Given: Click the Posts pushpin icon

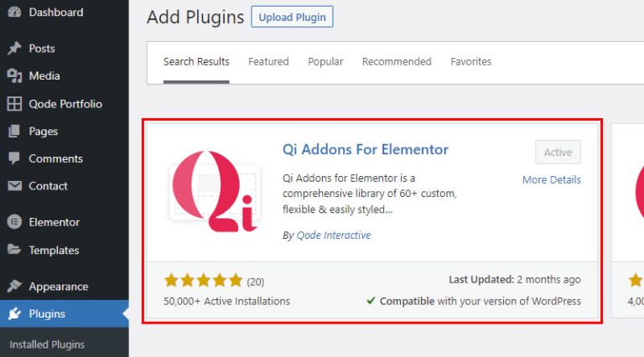Looking at the screenshot, I should click(14, 49).
